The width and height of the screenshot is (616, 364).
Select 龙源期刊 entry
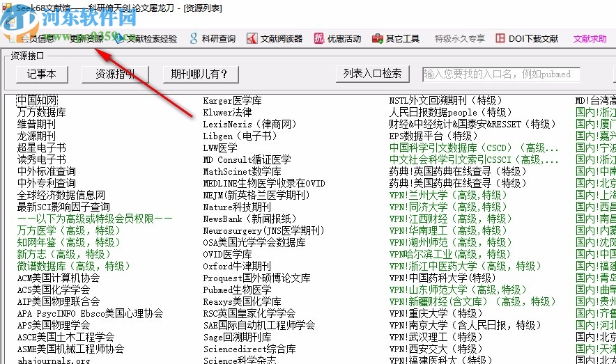click(x=36, y=136)
